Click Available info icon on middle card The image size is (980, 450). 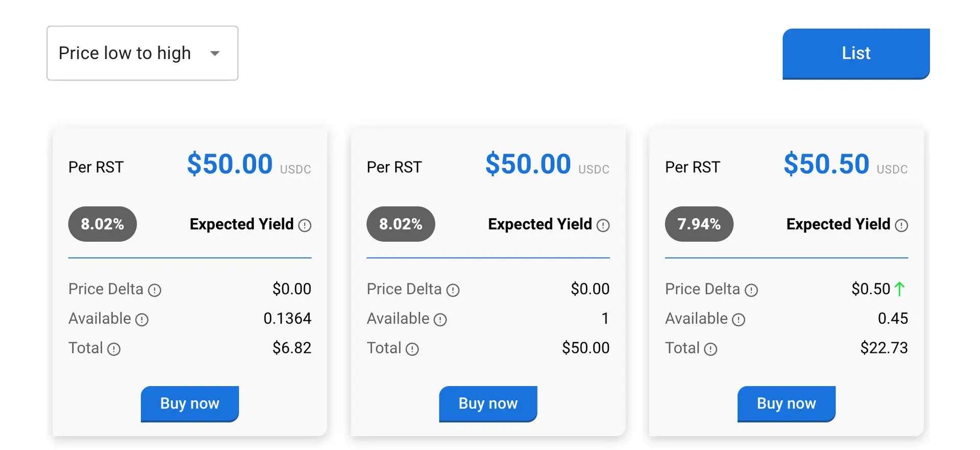pyautogui.click(x=440, y=320)
